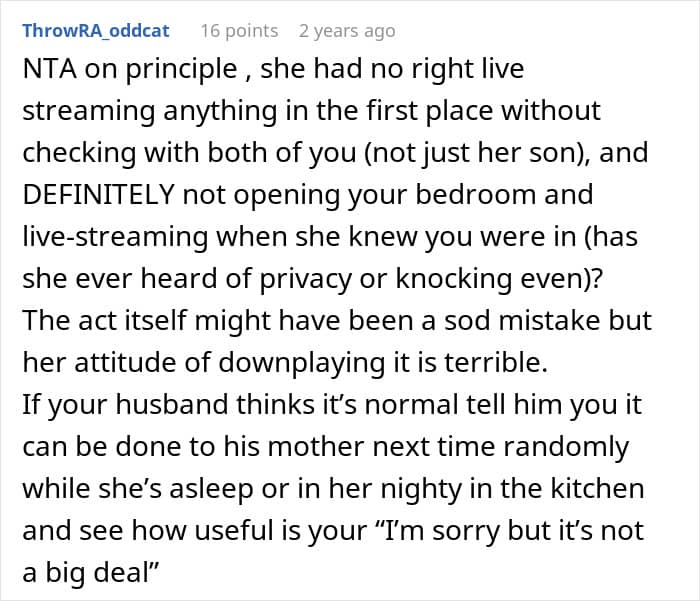This screenshot has height=601, width=700.
Task: Click the phrase "streaming anything in the first"
Action: (x=220, y=111)
